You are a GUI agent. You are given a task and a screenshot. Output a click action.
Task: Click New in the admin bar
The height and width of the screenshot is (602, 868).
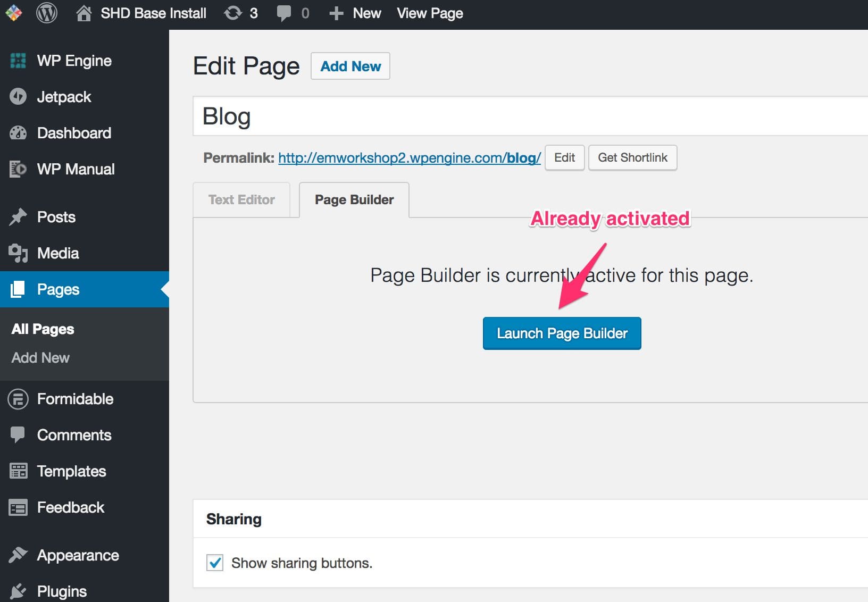(367, 13)
